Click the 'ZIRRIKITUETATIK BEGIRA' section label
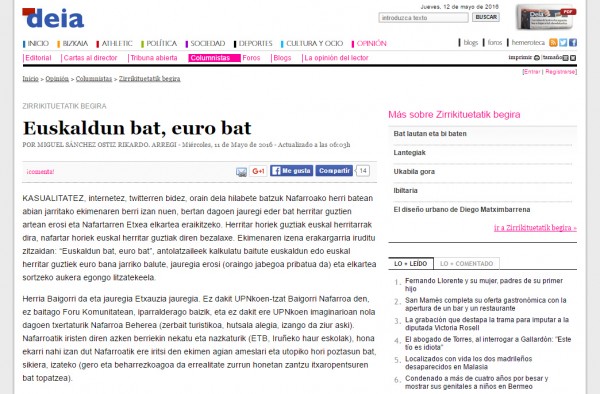The height and width of the screenshot is (394, 600). (64, 106)
